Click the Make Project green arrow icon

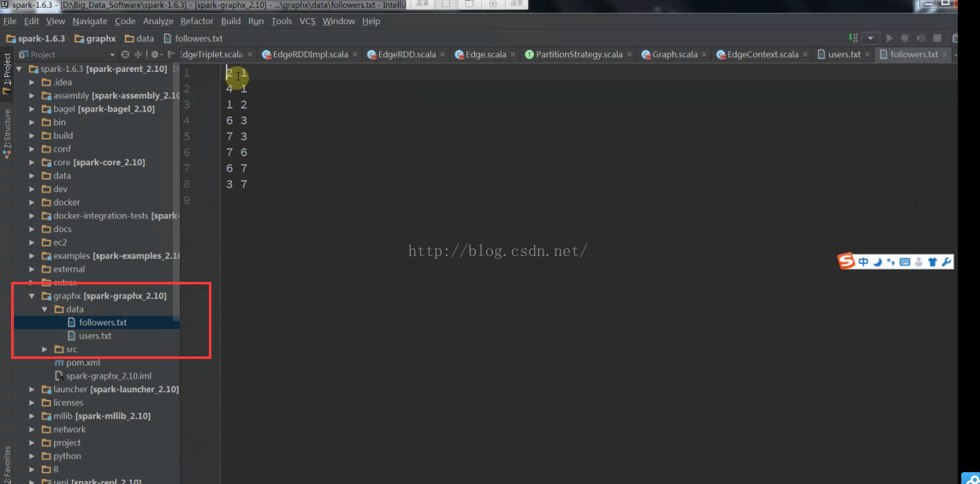[853, 39]
